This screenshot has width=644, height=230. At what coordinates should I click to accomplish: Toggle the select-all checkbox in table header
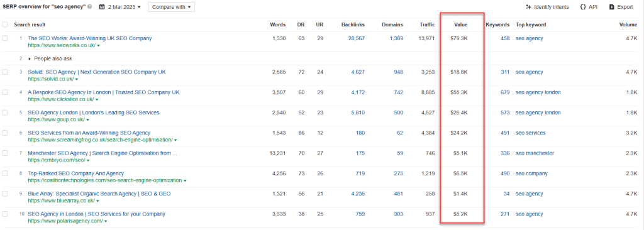click(5, 25)
